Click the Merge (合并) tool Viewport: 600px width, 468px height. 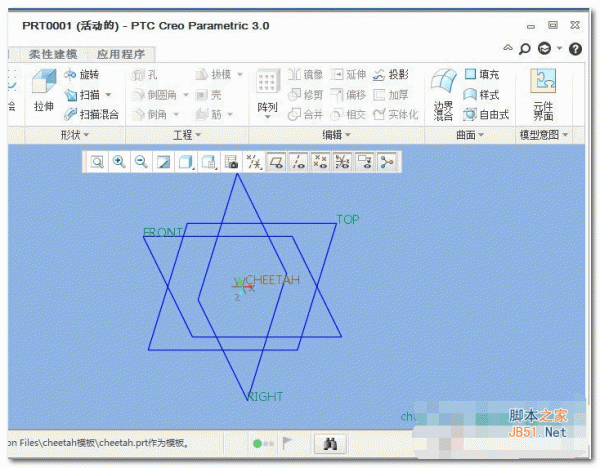click(305, 114)
